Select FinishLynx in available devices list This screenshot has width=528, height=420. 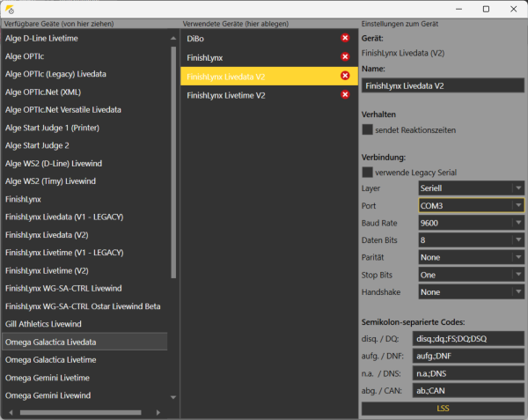[x=84, y=199]
